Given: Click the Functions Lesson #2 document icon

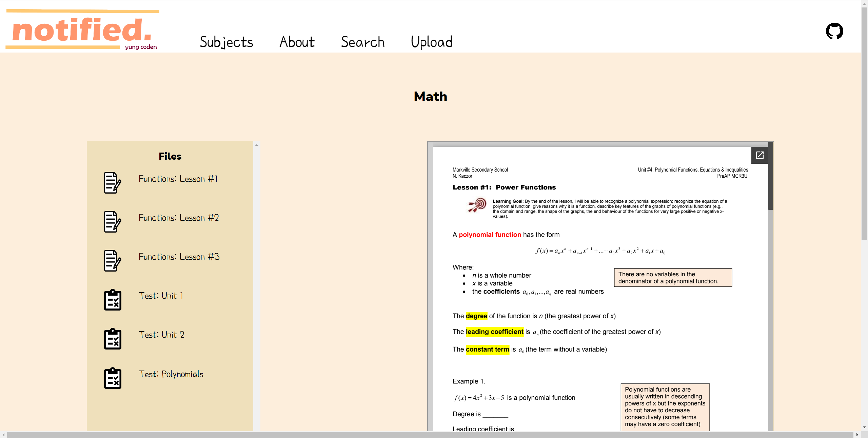Looking at the screenshot, I should pyautogui.click(x=112, y=222).
